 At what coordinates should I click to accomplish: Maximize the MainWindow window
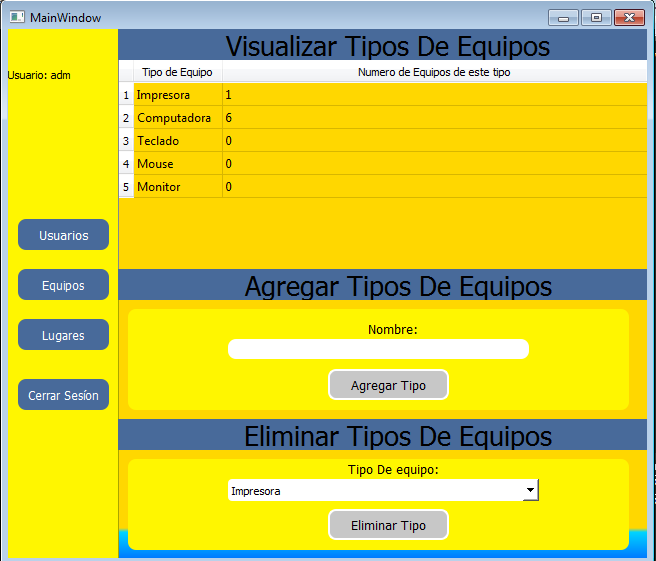596,18
